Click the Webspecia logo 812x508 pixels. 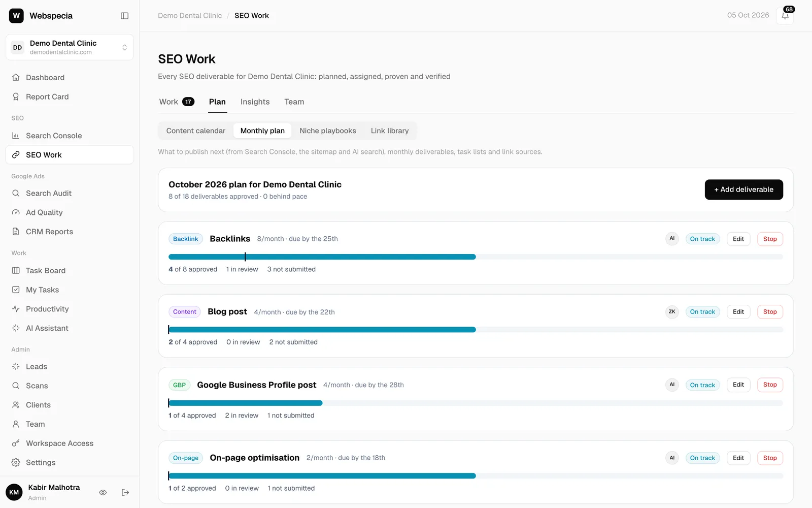tap(16, 16)
